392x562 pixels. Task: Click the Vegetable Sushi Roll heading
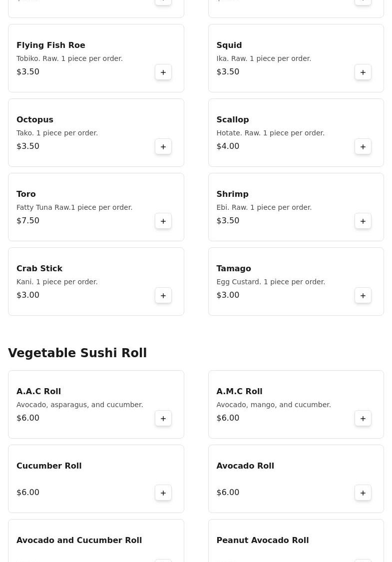tap(77, 353)
